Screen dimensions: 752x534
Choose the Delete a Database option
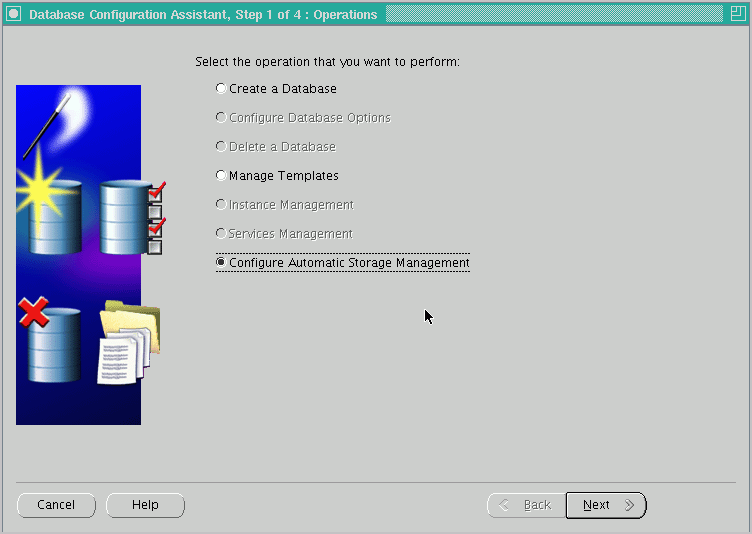click(221, 147)
